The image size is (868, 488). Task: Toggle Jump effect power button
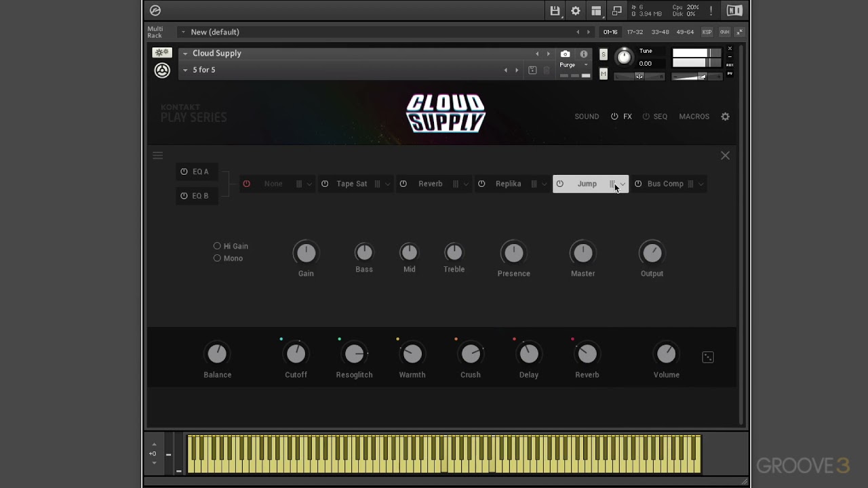click(559, 184)
